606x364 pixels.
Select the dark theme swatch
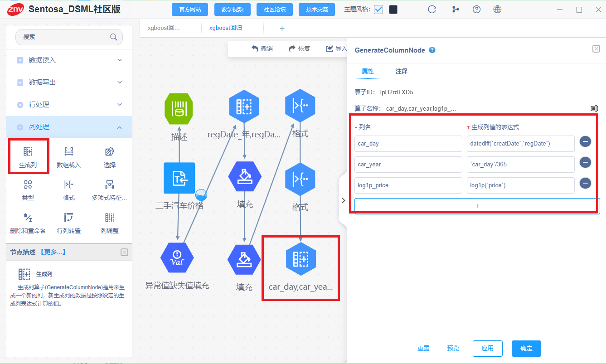pos(393,10)
